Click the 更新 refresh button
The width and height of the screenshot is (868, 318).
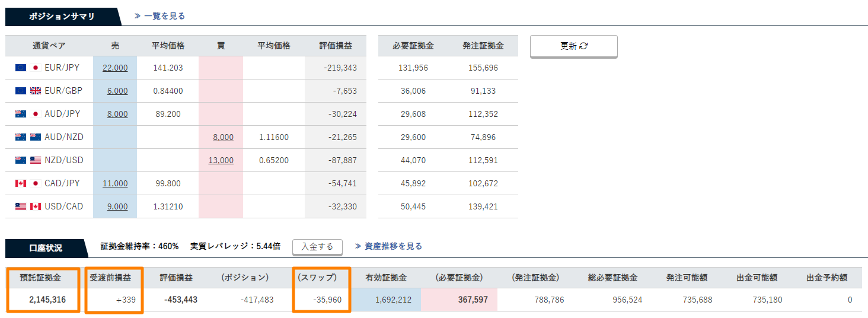pyautogui.click(x=573, y=46)
